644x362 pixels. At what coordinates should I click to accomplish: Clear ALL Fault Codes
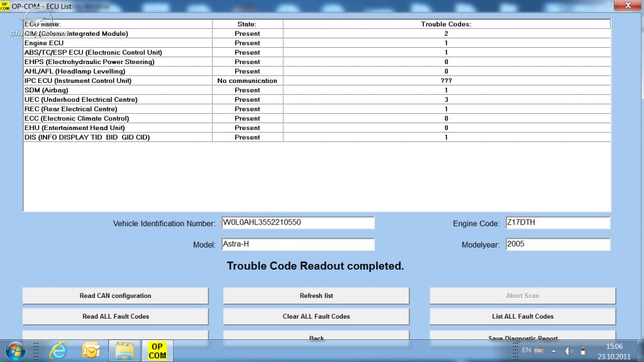pos(316,317)
